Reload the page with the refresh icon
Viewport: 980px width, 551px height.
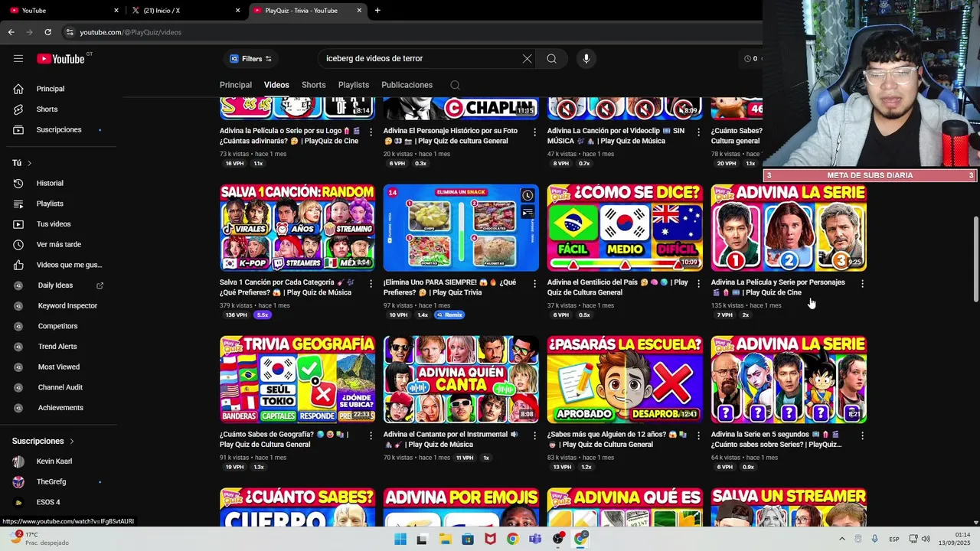[x=47, y=32]
